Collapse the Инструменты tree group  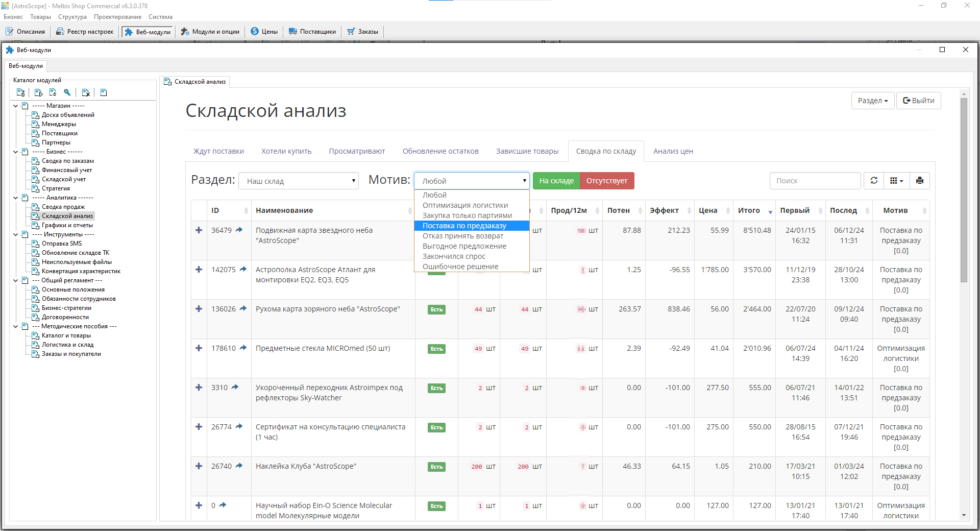[x=16, y=234]
